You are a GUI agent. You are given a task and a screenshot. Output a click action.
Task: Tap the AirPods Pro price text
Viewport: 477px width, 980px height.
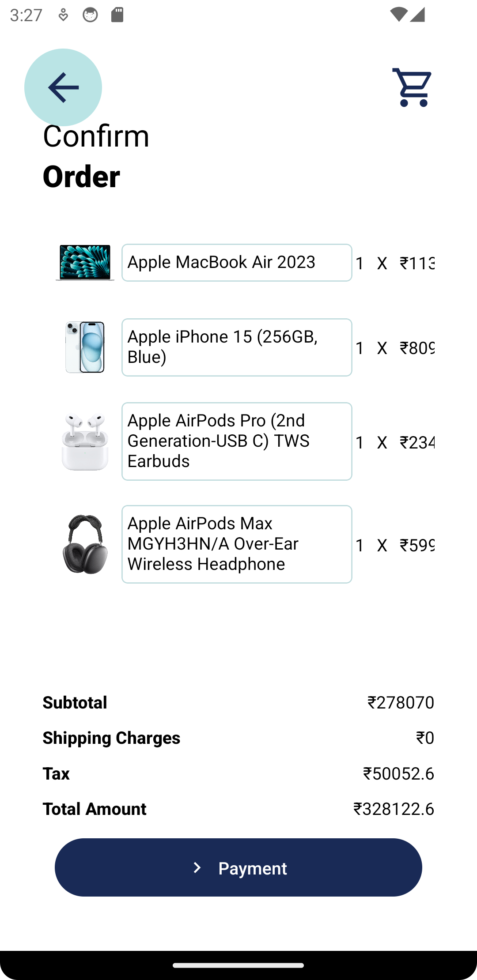point(417,442)
